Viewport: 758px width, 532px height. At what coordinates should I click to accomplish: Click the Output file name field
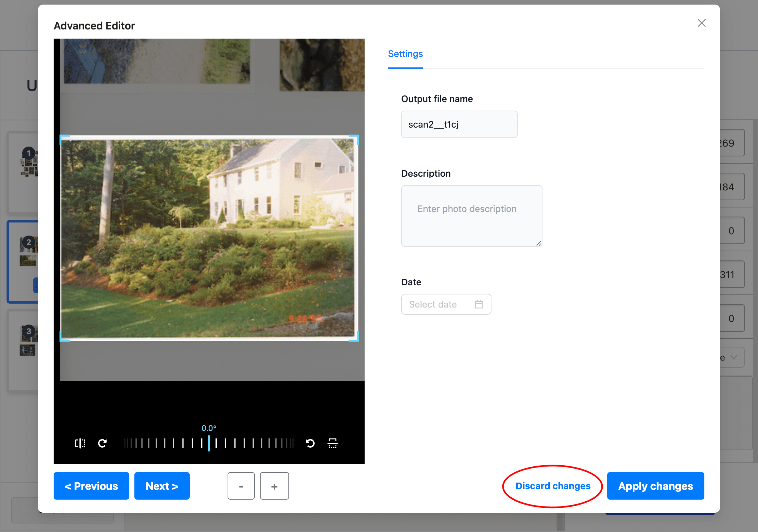click(459, 124)
